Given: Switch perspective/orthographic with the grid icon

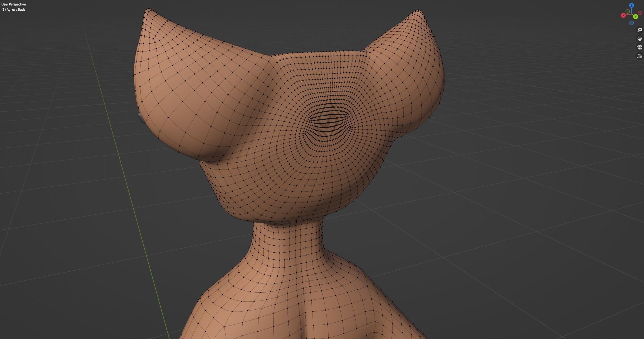Looking at the screenshot, I should pos(639,56).
